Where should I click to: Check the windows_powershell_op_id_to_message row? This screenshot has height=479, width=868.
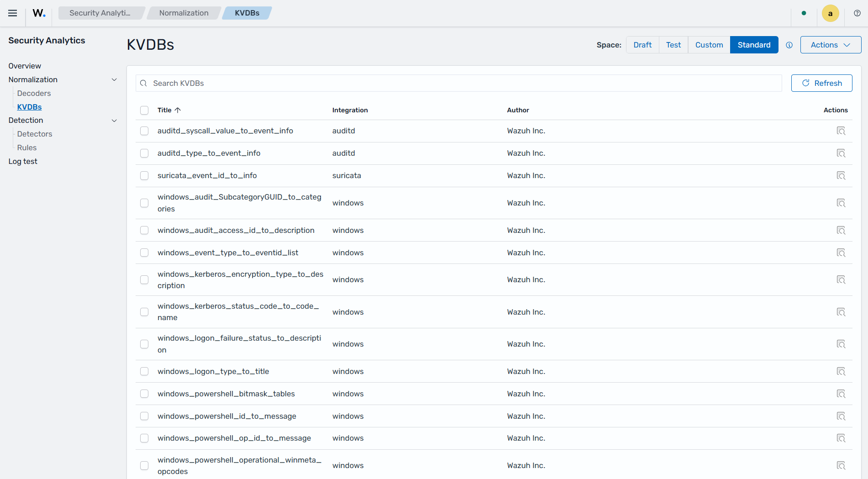[x=144, y=438]
